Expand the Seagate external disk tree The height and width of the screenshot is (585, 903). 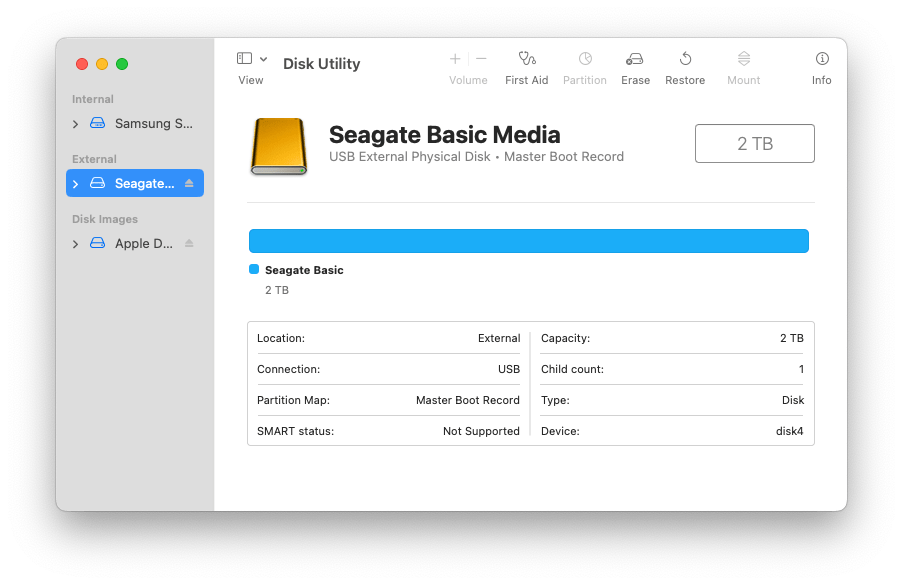tap(76, 184)
